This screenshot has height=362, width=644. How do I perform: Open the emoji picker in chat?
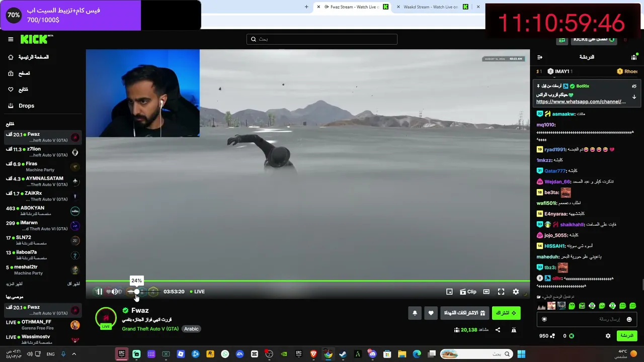pos(629,319)
